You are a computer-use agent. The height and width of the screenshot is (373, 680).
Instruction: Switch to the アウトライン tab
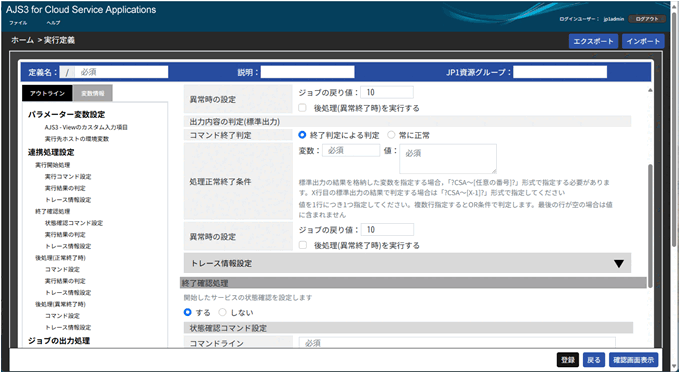pos(48,93)
